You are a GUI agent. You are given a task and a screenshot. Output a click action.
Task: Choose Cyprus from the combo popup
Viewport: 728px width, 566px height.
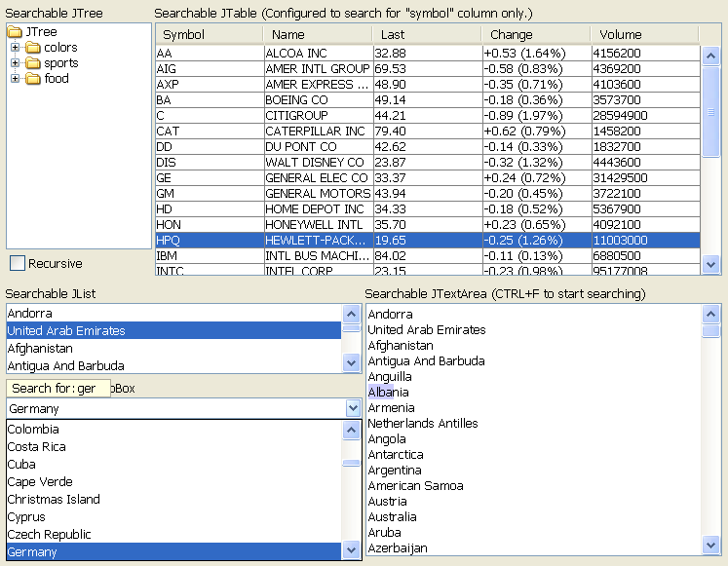coord(174,516)
